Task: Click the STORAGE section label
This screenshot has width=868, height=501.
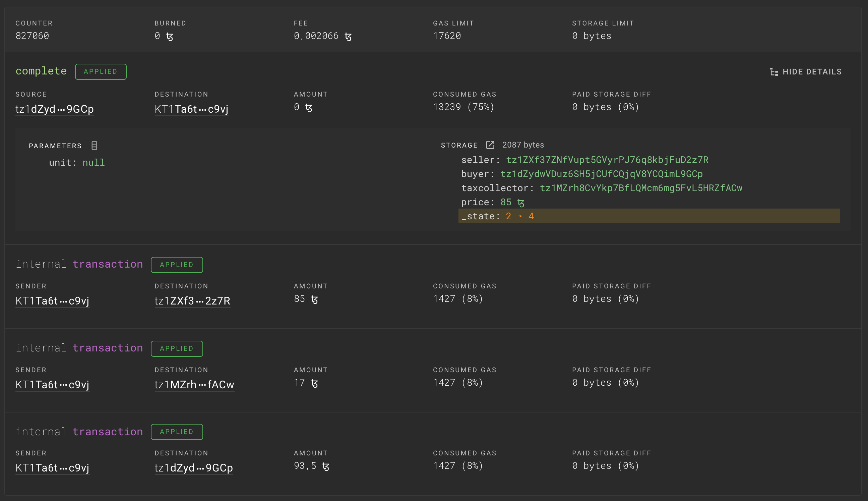Action: (x=459, y=145)
